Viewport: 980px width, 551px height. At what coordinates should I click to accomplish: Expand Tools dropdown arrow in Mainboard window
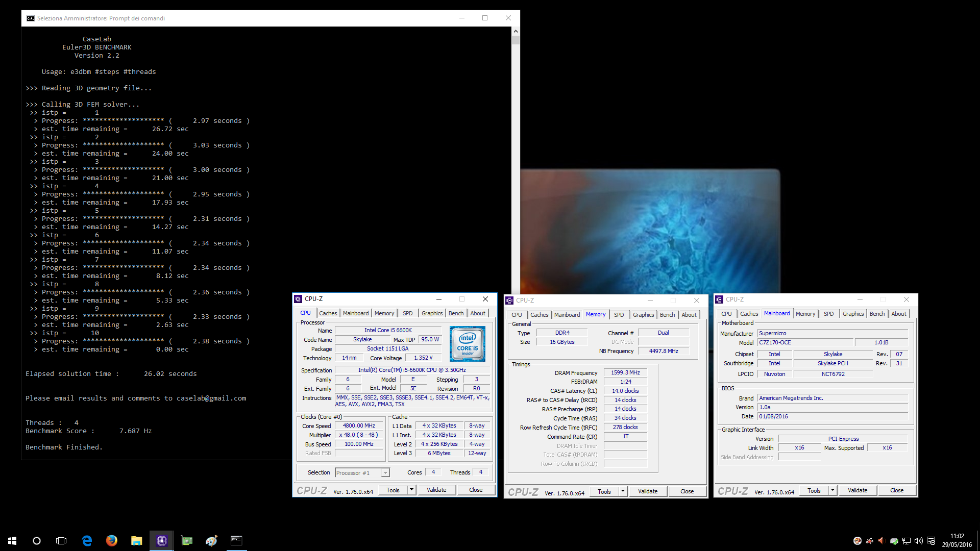click(832, 490)
